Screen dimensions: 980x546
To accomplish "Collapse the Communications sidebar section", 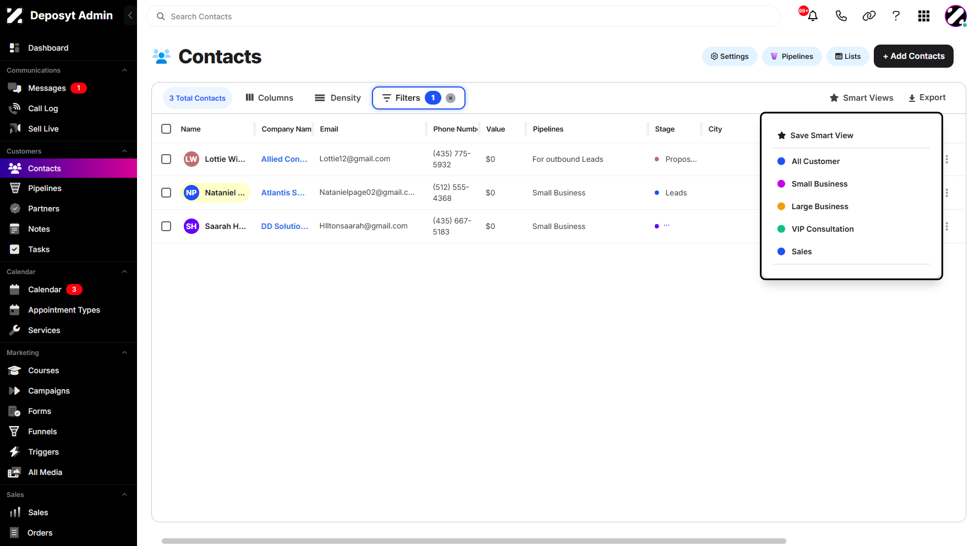I will pyautogui.click(x=124, y=70).
